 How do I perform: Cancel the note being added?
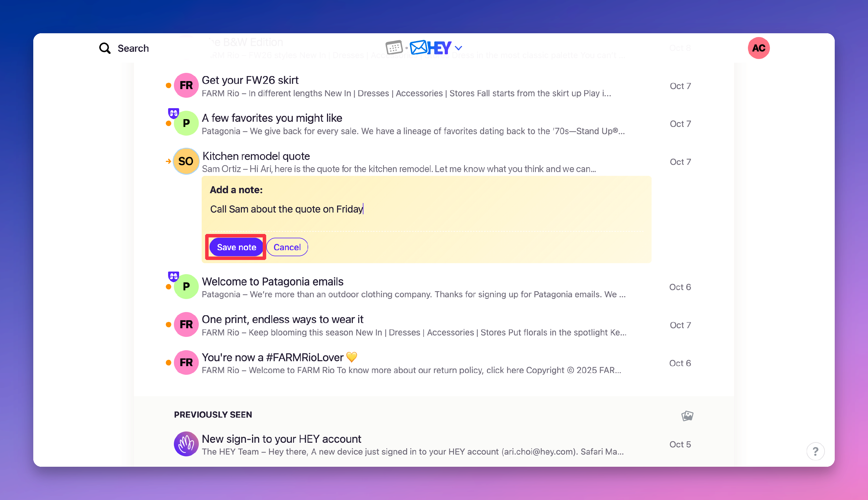click(287, 247)
